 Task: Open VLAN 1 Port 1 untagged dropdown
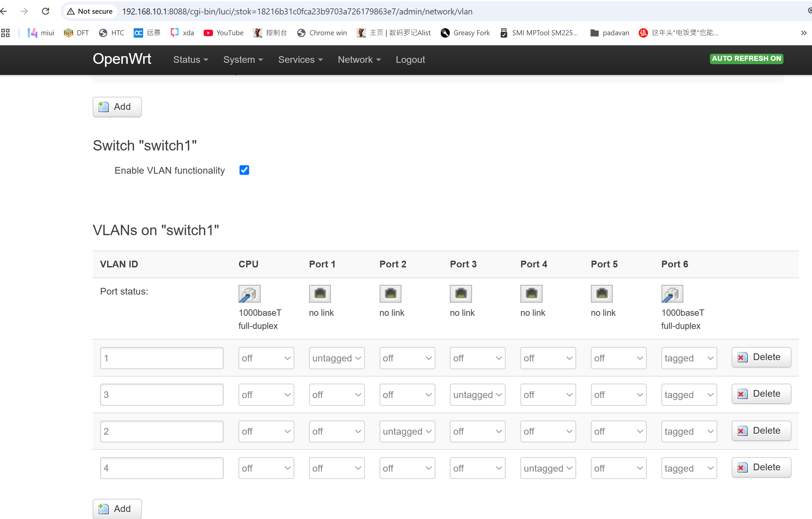point(337,358)
